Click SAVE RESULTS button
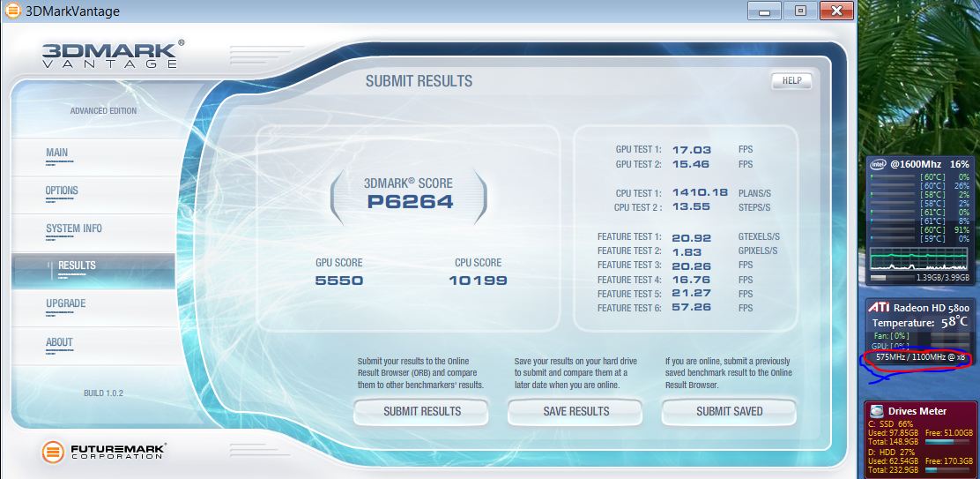980x479 pixels. pos(575,411)
